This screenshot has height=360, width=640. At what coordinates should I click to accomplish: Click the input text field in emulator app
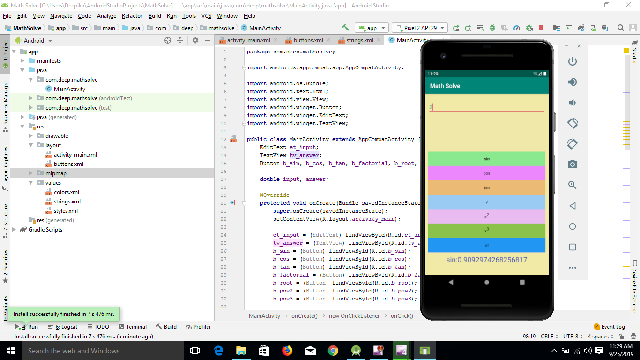click(486, 107)
